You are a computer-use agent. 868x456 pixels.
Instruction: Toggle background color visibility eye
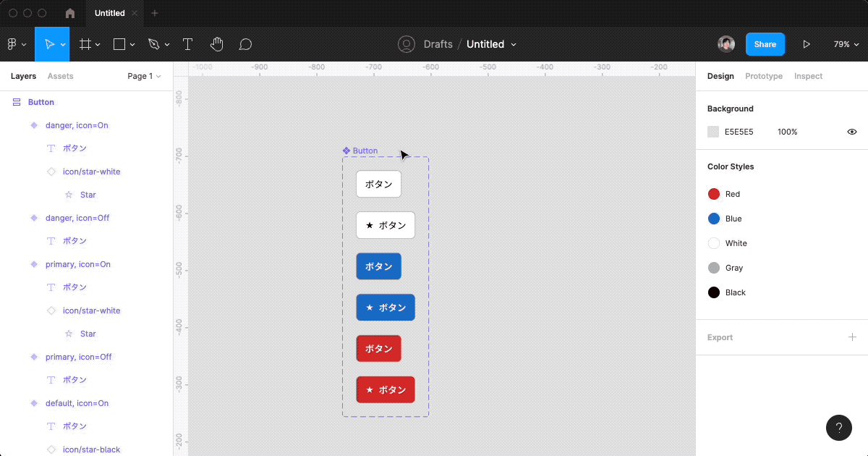(x=852, y=132)
